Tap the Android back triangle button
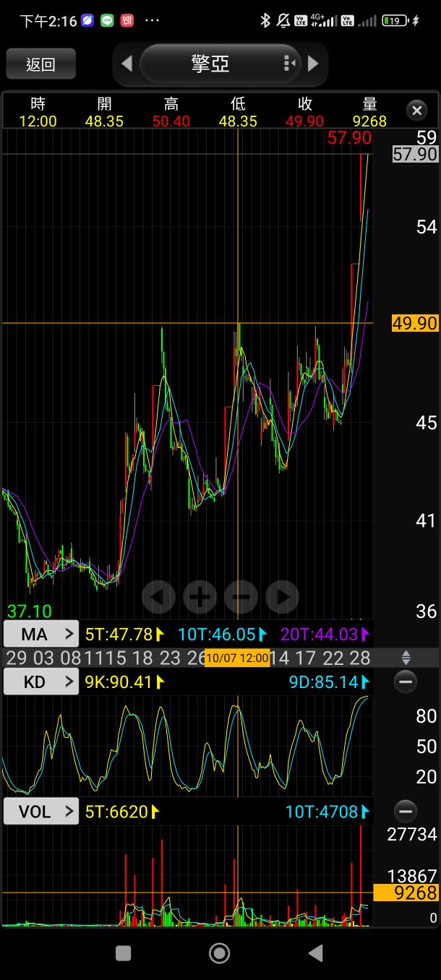This screenshot has height=980, width=441. (x=315, y=953)
